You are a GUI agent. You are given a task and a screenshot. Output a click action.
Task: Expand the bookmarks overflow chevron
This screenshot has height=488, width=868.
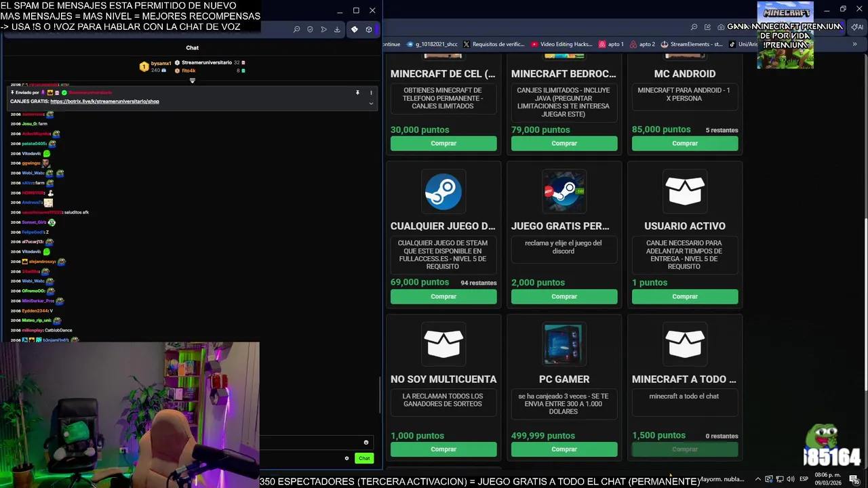(854, 44)
